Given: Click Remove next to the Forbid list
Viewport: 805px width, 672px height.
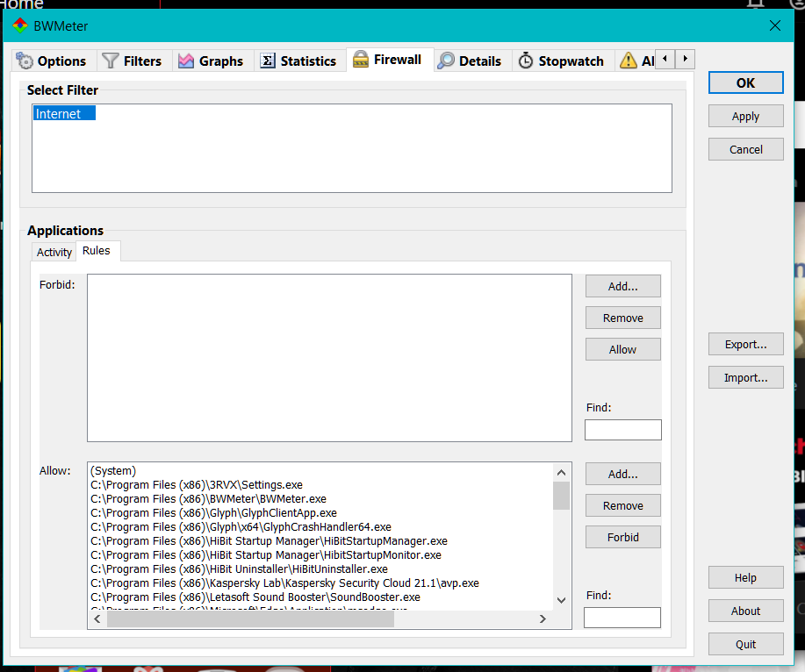Looking at the screenshot, I should pos(622,318).
